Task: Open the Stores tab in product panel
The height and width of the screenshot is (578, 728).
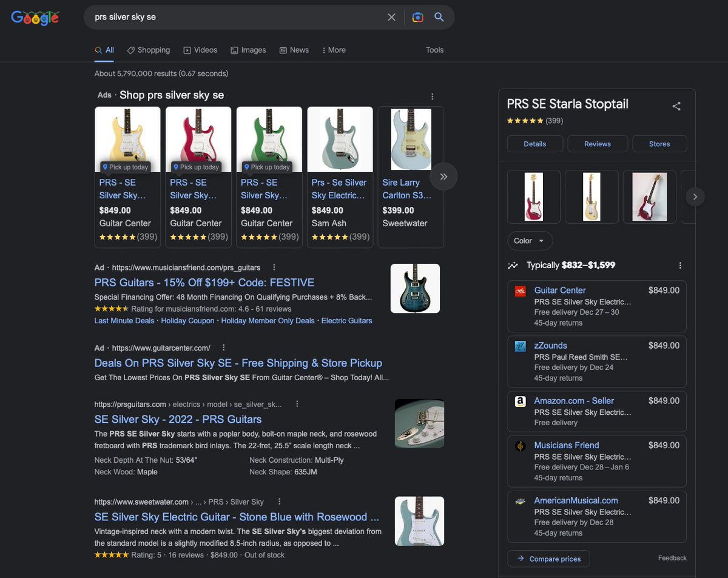Action: coord(659,144)
